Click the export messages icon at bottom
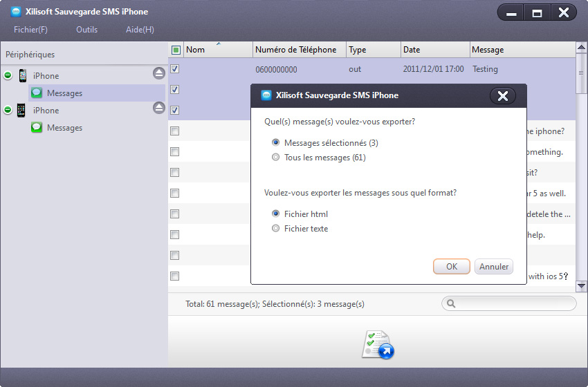The height and width of the screenshot is (387, 588). point(378,345)
